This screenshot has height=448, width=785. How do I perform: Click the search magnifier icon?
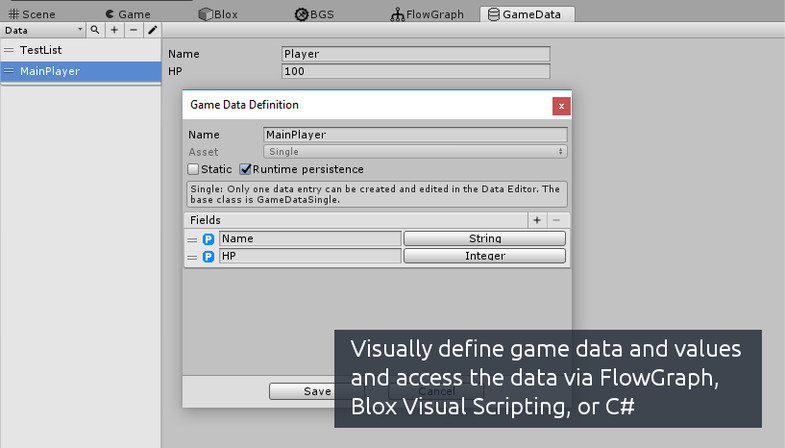point(95,30)
